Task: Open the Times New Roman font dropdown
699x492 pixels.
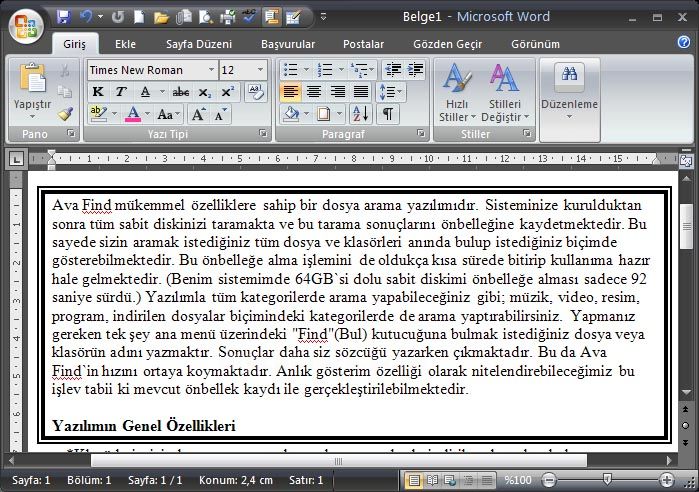Action: (211, 70)
